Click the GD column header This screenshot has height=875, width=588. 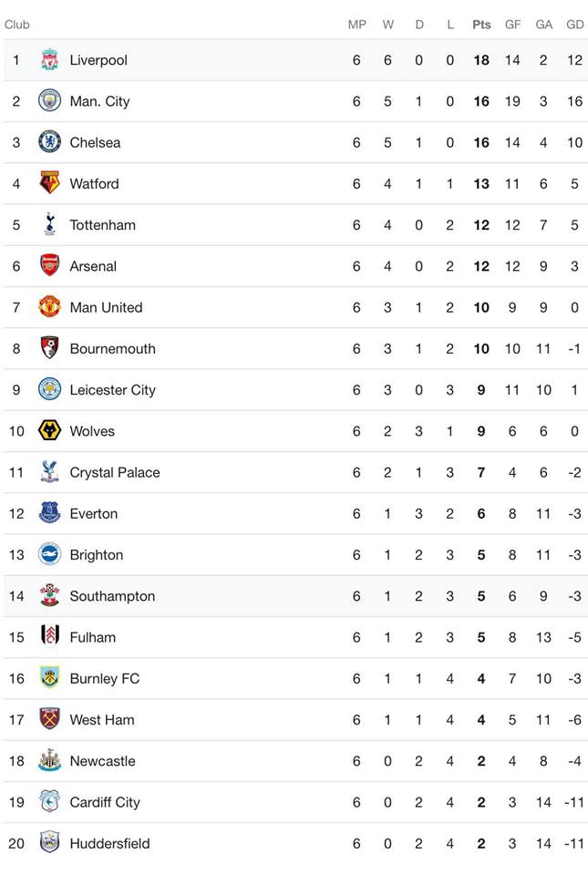[x=574, y=25]
